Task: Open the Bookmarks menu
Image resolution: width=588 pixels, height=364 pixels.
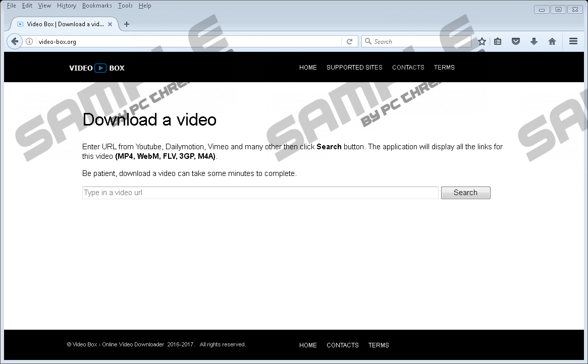Action: click(97, 6)
